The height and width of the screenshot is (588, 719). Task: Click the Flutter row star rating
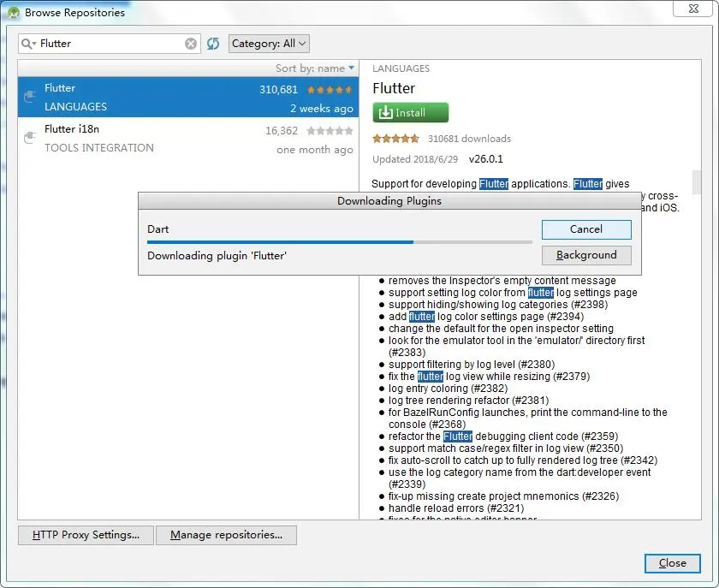[x=330, y=90]
